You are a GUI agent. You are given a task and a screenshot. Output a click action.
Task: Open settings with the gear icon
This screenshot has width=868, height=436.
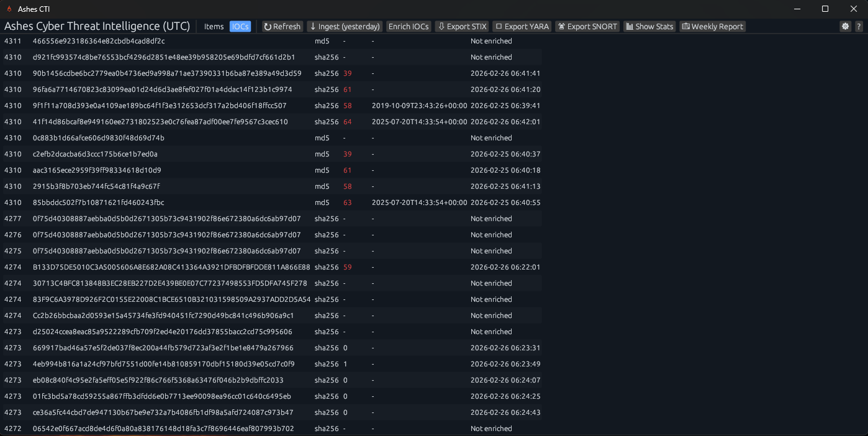point(845,27)
